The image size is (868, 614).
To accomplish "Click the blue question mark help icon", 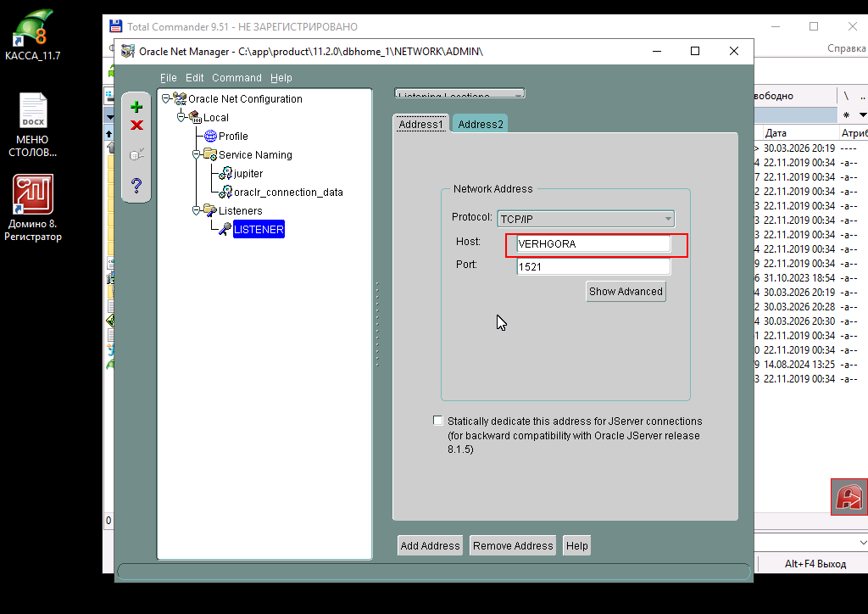I will click(x=136, y=186).
